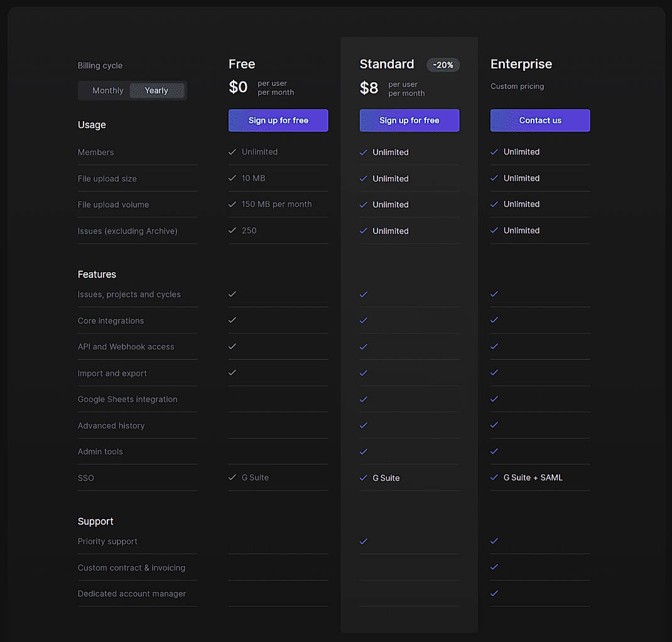Toggle the Google Sheets integration checkmark under Enterprise
This screenshot has height=642, width=672.
[x=494, y=399]
